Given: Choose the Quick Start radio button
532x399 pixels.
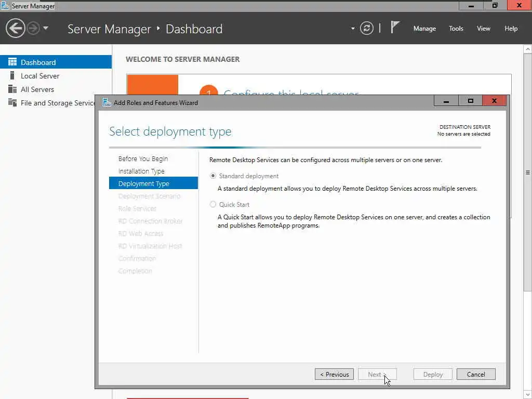Looking at the screenshot, I should click(x=212, y=204).
